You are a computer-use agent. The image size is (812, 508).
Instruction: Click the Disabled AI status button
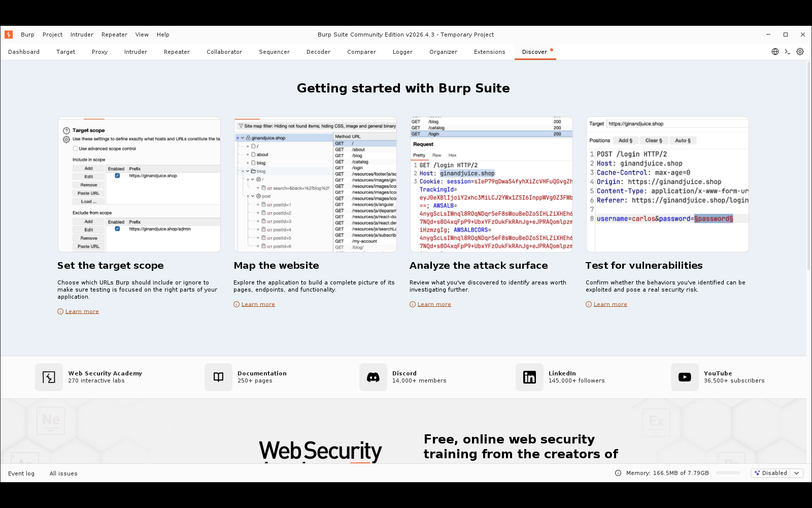pos(771,473)
